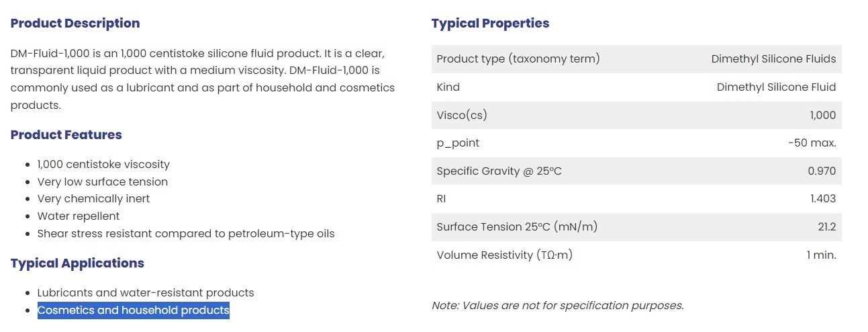The height and width of the screenshot is (332, 868).
Task: Click the RI value 1.403
Action: coord(823,200)
